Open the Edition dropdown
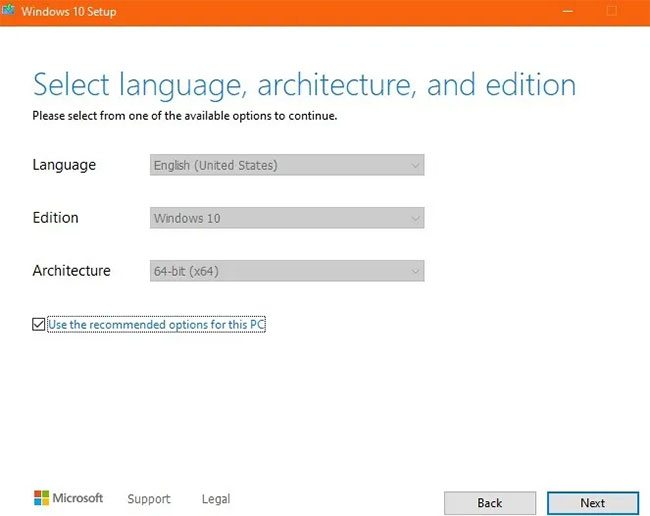650x516 pixels. [x=287, y=218]
